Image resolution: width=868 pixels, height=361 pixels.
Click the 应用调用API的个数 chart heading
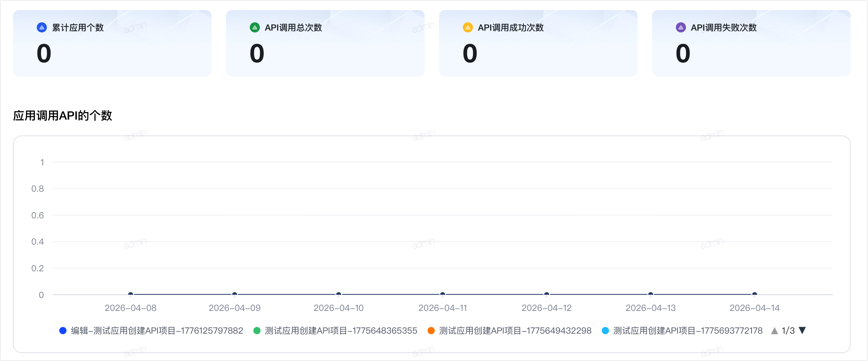pos(63,116)
